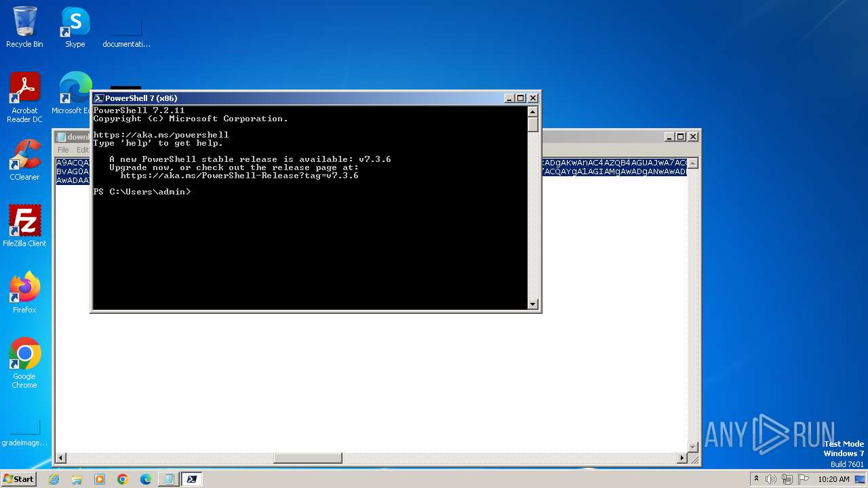
Task: Click the Show desktop button
Action: 861,479
